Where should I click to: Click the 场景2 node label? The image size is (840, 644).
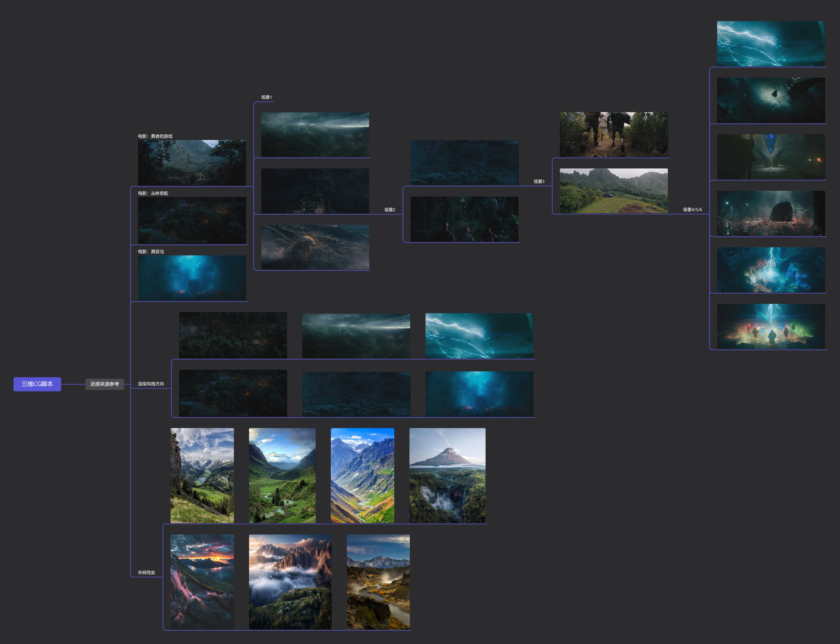pyautogui.click(x=390, y=210)
